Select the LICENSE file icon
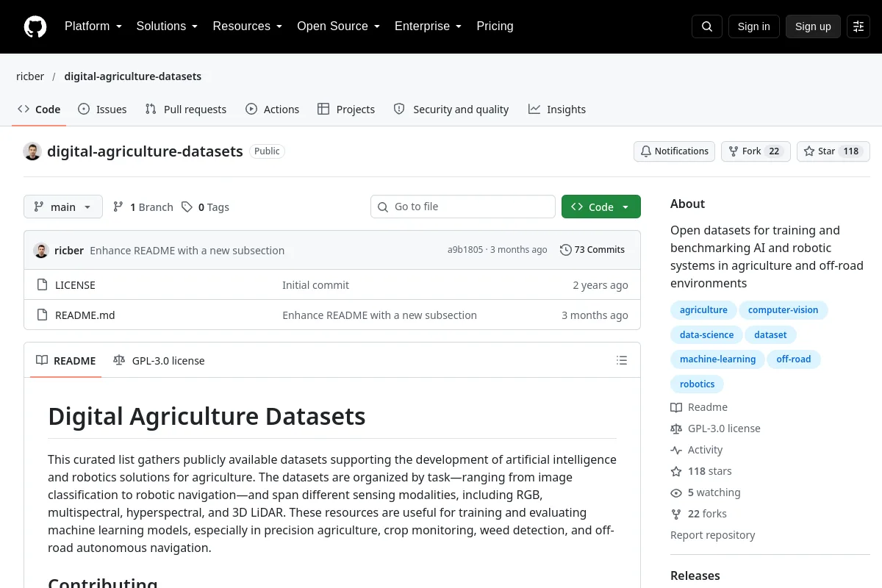882x588 pixels. point(43,285)
